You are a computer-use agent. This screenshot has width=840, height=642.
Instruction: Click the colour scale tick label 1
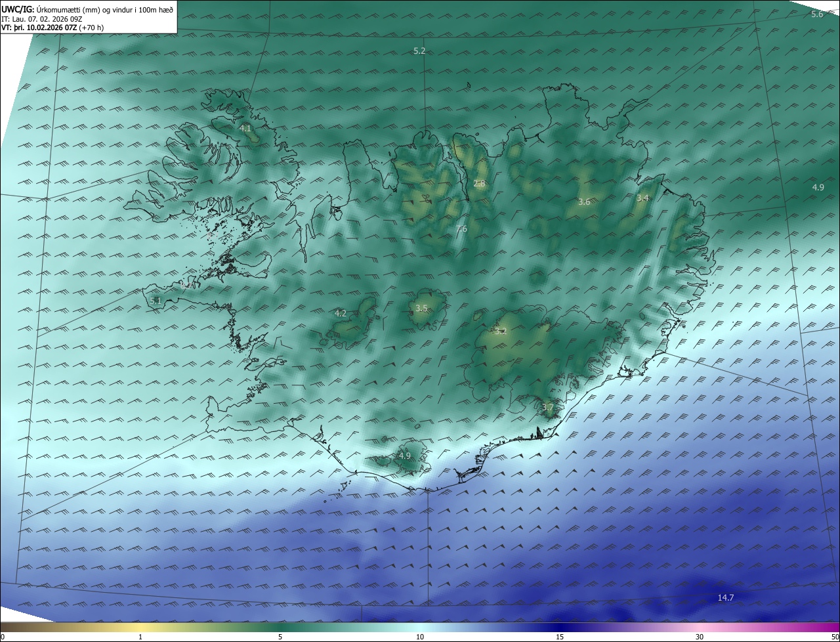coord(140,637)
